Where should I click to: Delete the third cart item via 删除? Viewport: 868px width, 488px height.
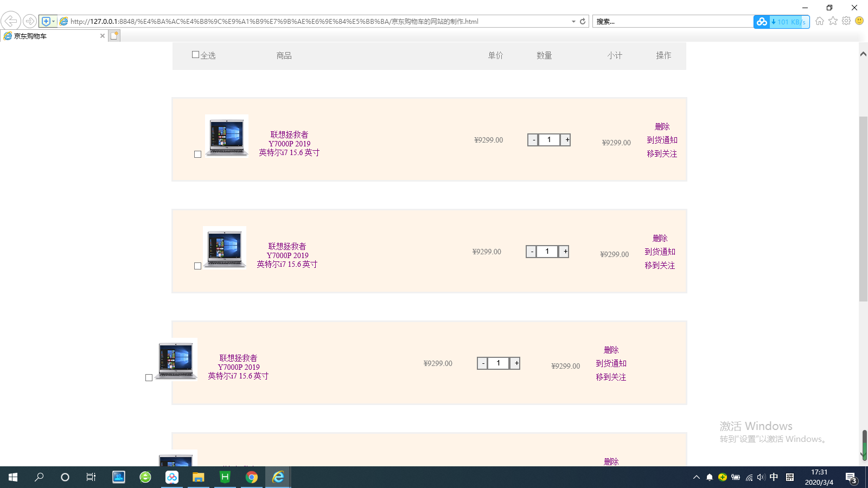pos(611,350)
